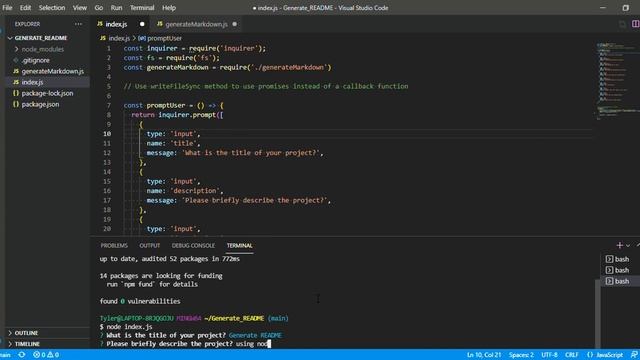Collapse the GENERATE_README folder section
This screenshot has width=640, height=360.
pyautogui.click(x=41, y=38)
